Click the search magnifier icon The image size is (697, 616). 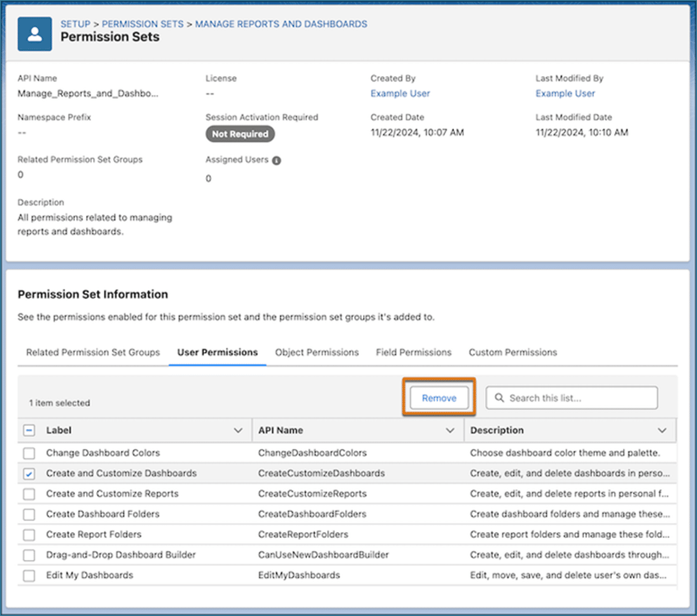pos(499,398)
